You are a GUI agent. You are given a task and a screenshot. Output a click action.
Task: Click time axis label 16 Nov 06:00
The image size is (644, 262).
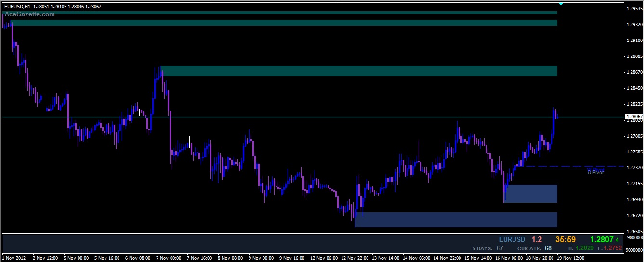pos(509,258)
